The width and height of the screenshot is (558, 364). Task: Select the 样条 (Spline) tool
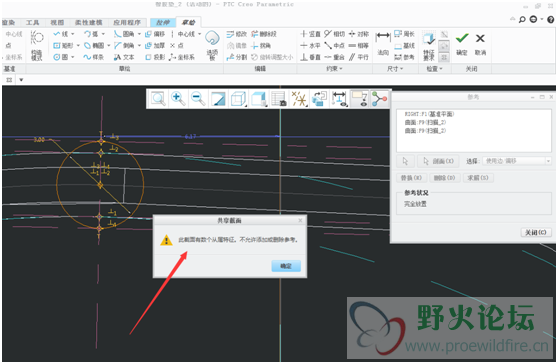click(x=94, y=57)
